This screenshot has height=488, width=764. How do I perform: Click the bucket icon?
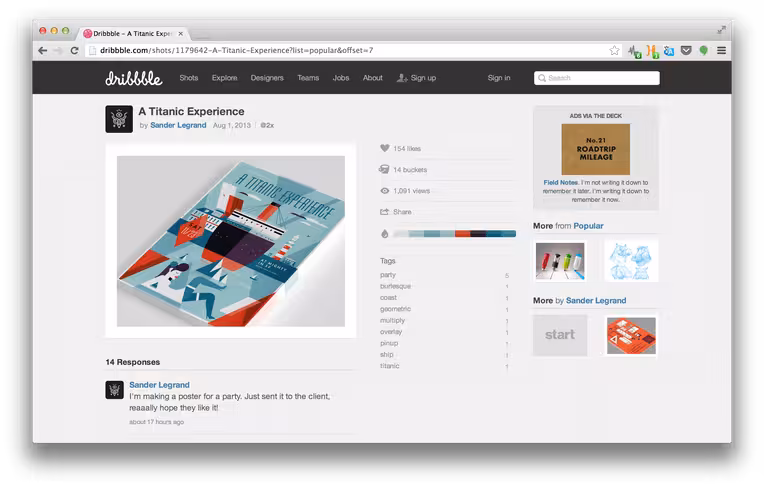click(x=384, y=169)
